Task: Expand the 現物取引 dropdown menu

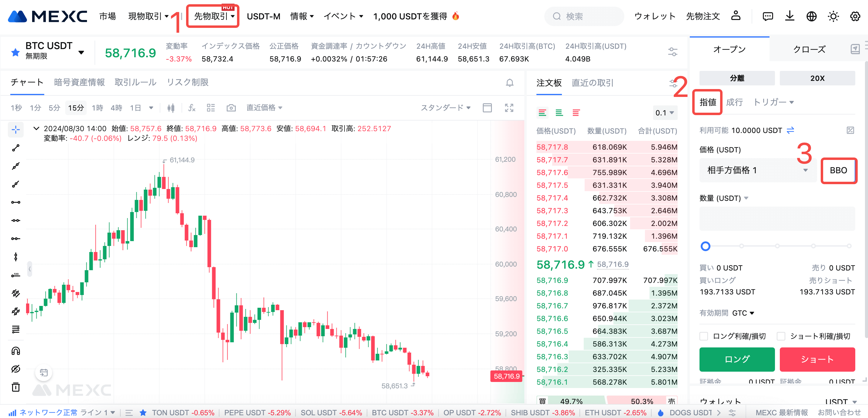Action: (x=148, y=16)
